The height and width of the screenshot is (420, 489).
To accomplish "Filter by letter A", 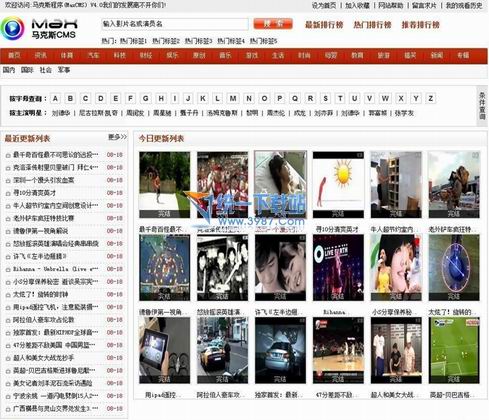I will [55, 98].
